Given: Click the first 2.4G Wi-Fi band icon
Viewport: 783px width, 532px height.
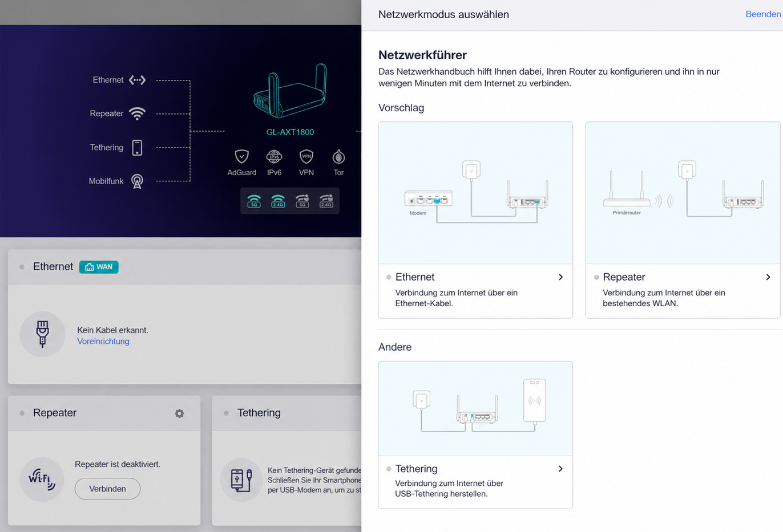Looking at the screenshot, I should click(278, 201).
